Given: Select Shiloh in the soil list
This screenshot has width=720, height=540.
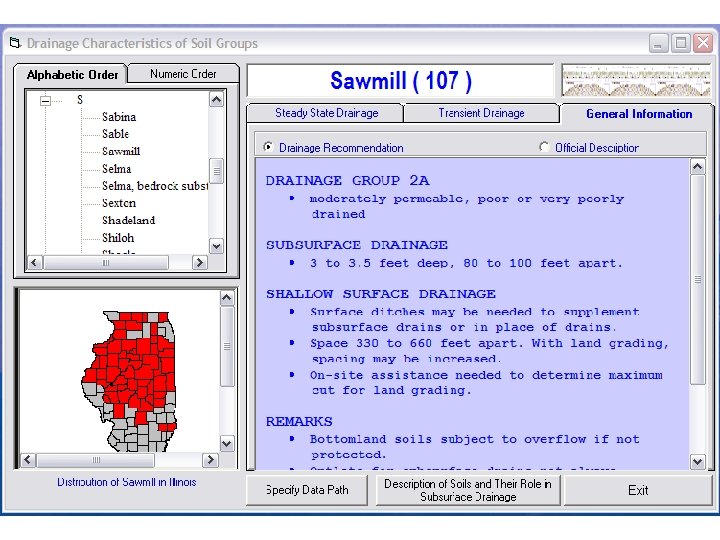Looking at the screenshot, I should [x=118, y=238].
